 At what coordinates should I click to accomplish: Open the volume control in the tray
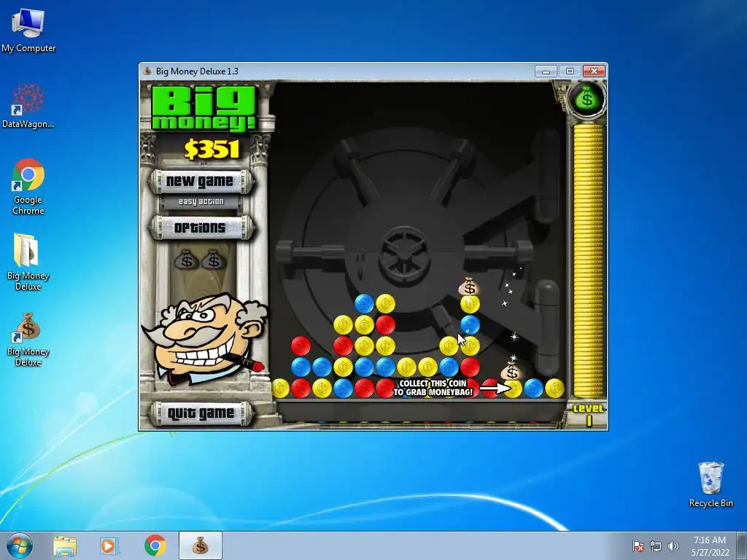[673, 546]
